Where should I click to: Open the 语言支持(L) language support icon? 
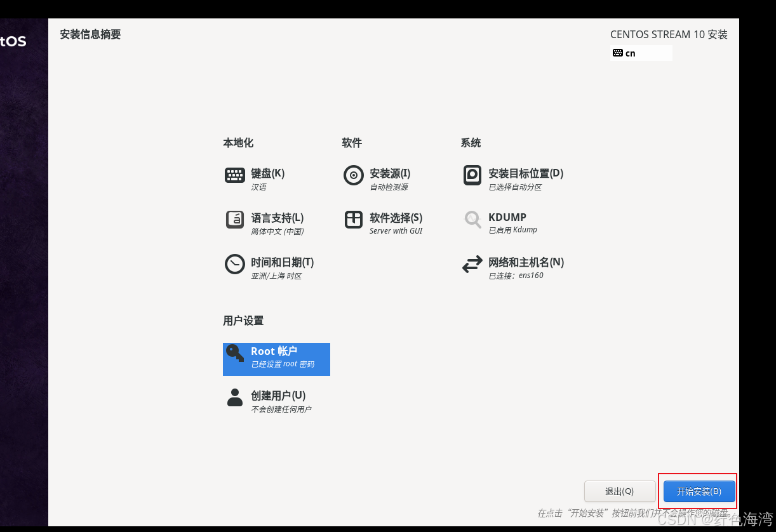point(235,220)
